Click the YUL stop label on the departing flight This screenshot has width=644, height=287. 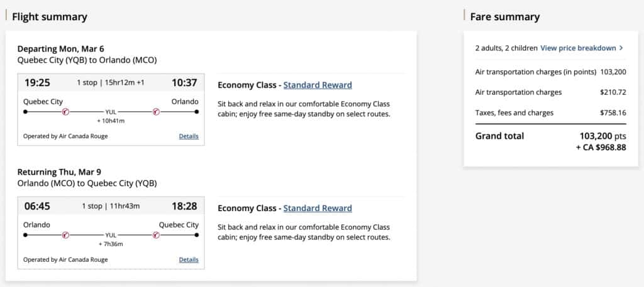pos(111,112)
